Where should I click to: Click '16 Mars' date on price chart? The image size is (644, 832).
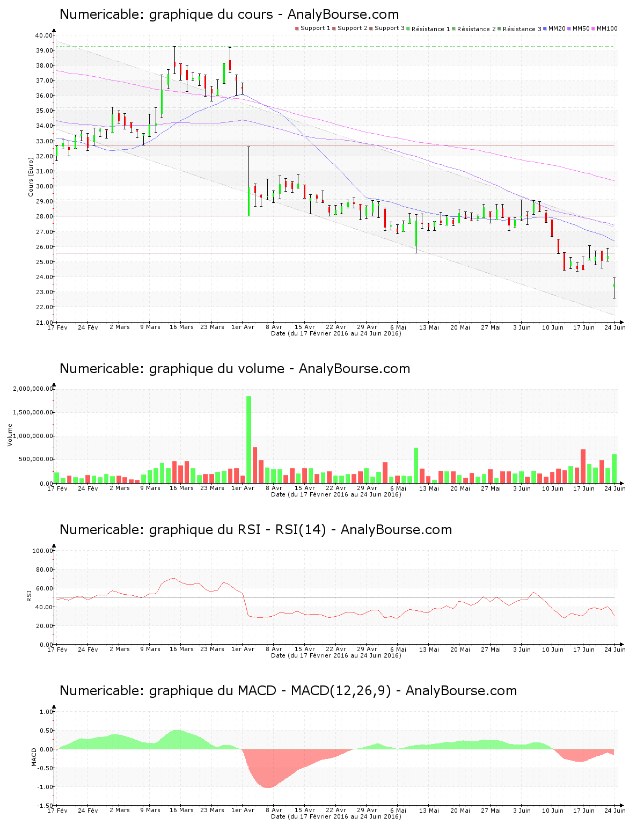181,327
